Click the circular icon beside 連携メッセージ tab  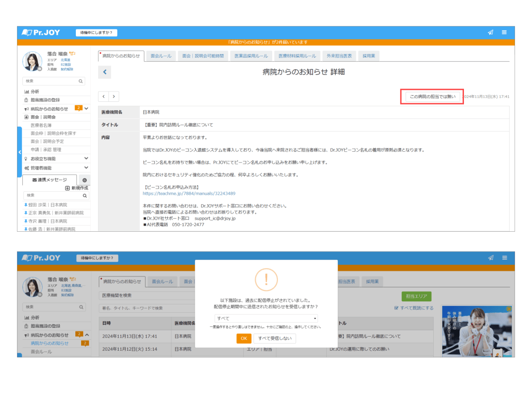coord(85,180)
